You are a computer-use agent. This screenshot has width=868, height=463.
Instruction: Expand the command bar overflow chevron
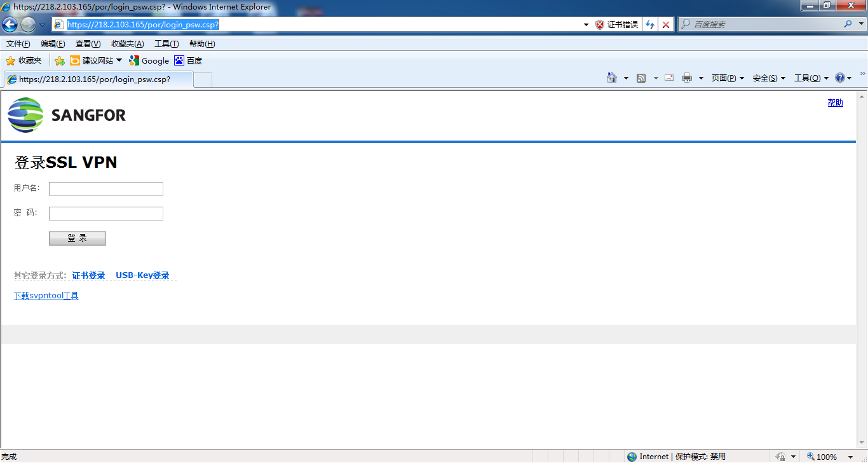coord(862,74)
